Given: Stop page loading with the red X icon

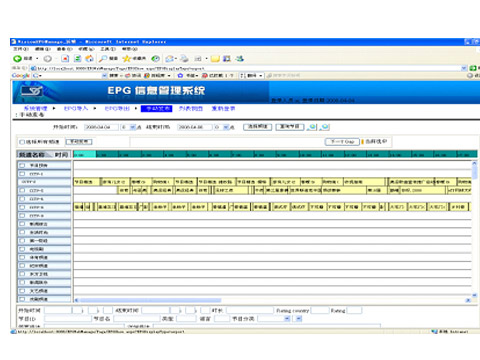Looking at the screenshot, I should 65,59.
